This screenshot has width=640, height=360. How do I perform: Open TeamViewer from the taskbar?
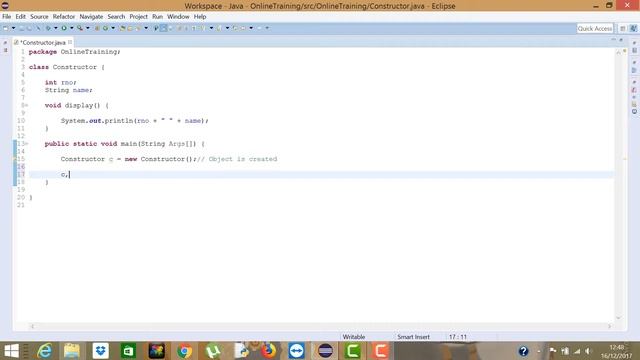(x=296, y=351)
